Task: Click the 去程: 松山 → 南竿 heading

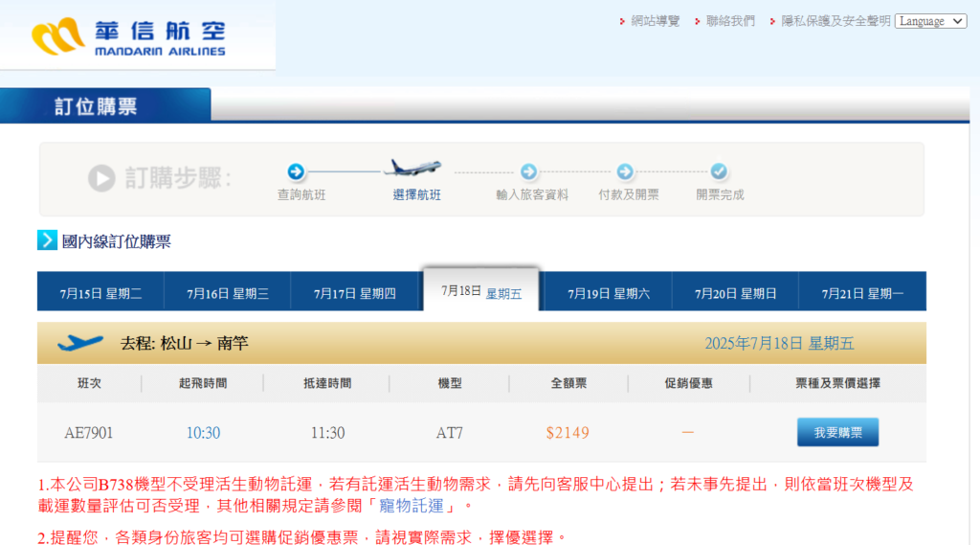Action: tap(185, 343)
